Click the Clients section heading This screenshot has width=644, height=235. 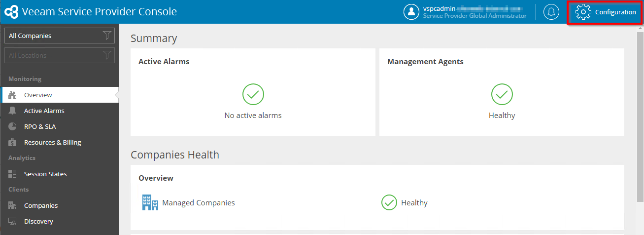[19, 190]
